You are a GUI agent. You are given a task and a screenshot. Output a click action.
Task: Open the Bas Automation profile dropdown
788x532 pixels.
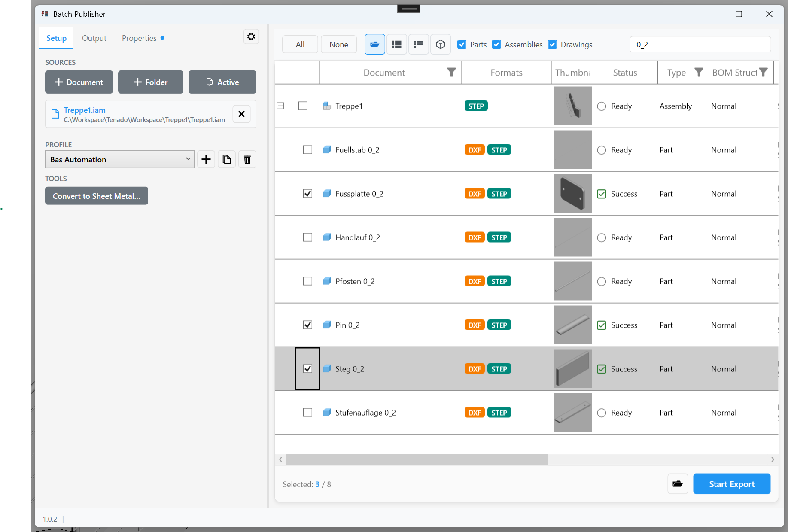point(119,159)
